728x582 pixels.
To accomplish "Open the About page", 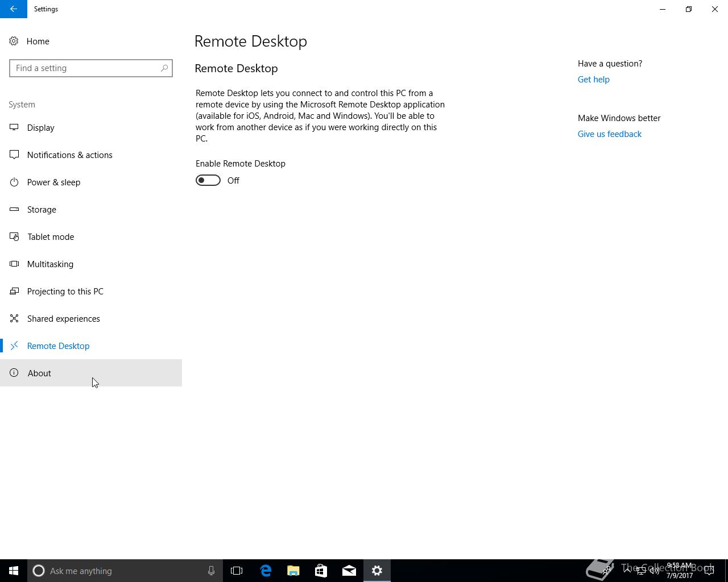I will tap(91, 373).
